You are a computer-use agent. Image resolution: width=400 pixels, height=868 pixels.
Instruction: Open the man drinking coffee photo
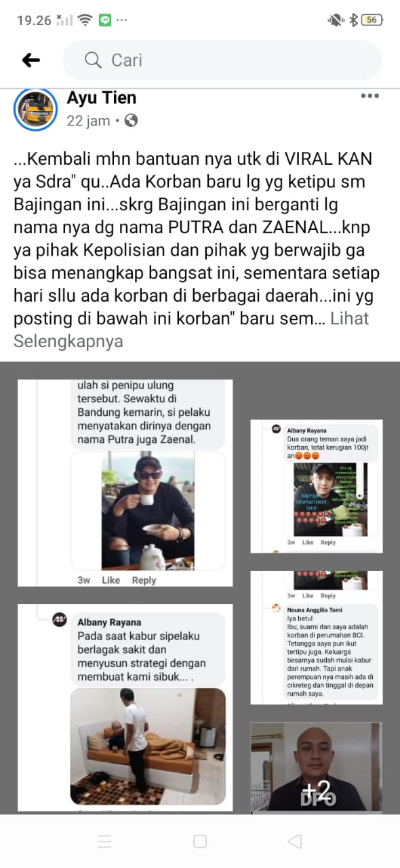pyautogui.click(x=125, y=483)
